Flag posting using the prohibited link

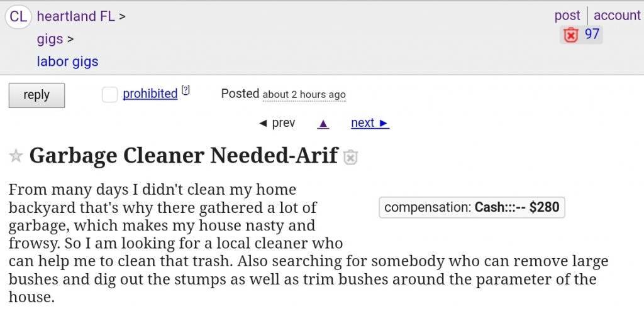pyautogui.click(x=150, y=94)
